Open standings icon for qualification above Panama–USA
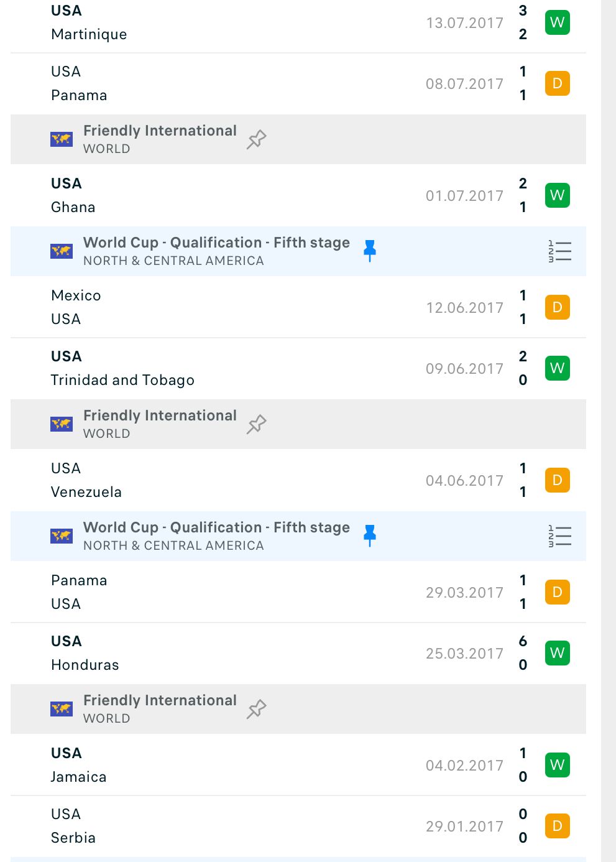 click(559, 535)
